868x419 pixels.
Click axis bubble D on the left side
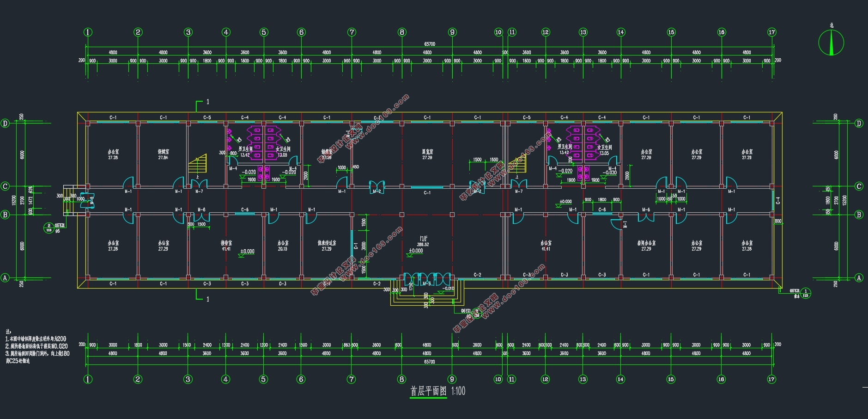pyautogui.click(x=6, y=123)
